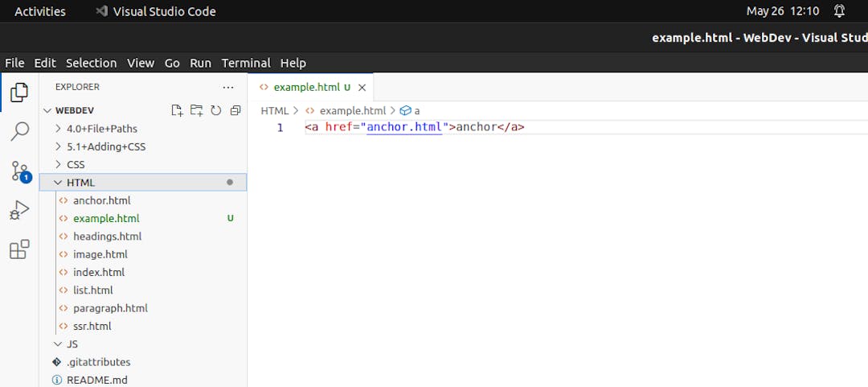
Task: Expand the 4.0+File+Paths folder
Action: pyautogui.click(x=101, y=129)
